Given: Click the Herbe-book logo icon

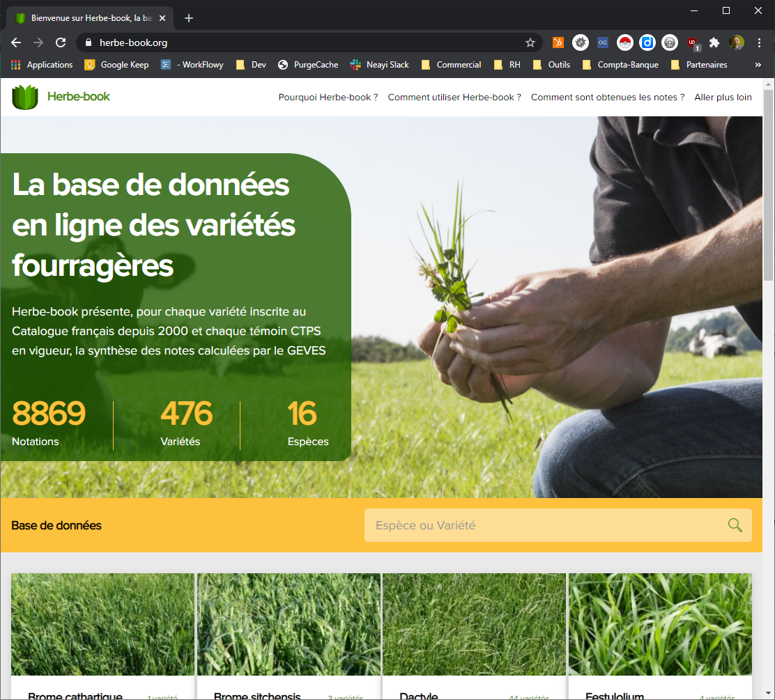Looking at the screenshot, I should click(x=25, y=97).
